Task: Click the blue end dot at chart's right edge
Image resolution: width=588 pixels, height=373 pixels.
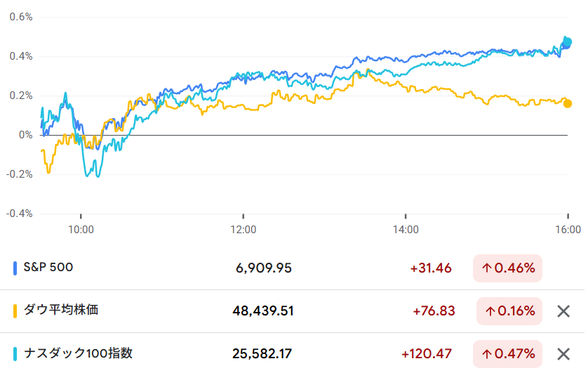Action: [x=567, y=42]
